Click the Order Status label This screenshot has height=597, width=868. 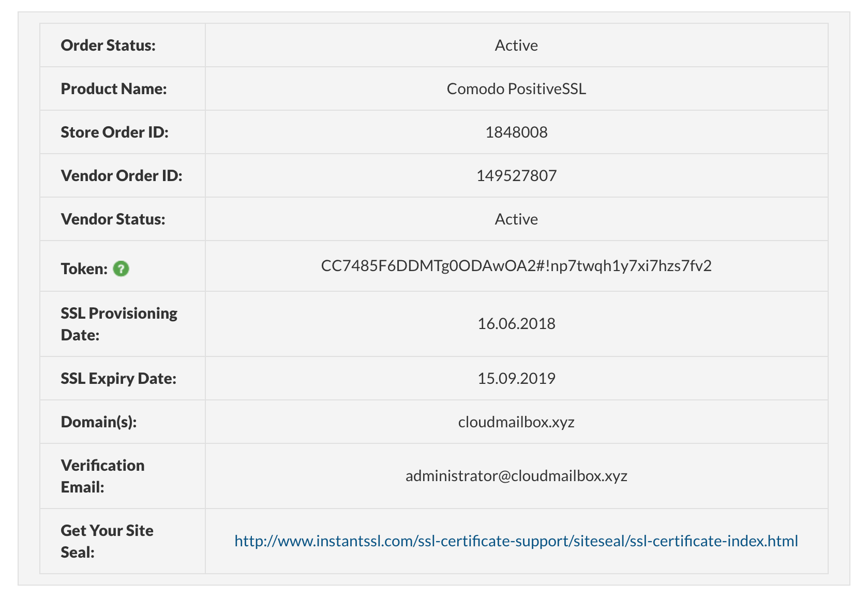click(108, 46)
